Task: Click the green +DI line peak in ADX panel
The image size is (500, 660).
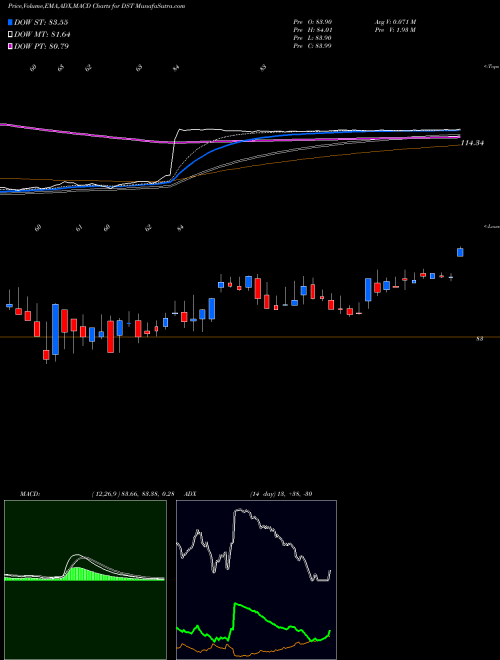Action: (x=236, y=604)
